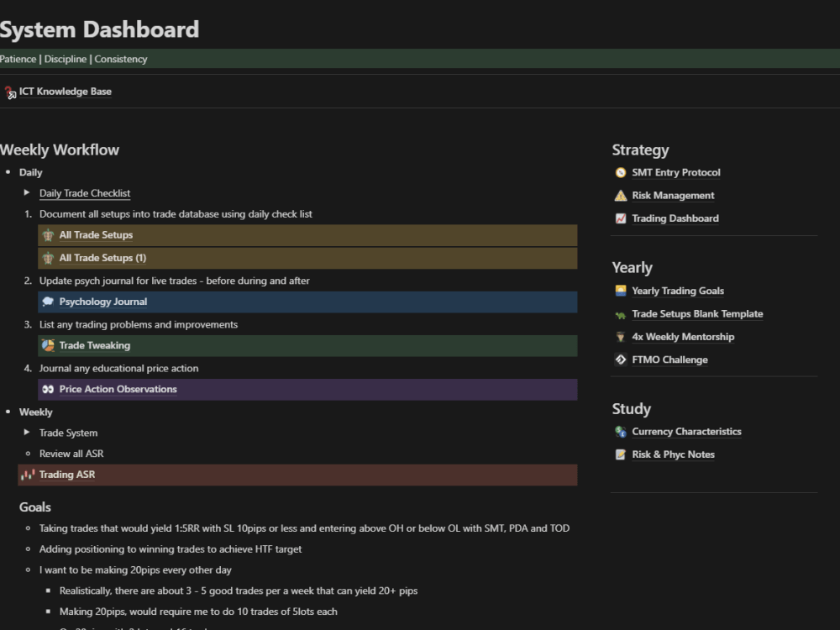
Task: Click the currency exchange icon beside Currency Characteristics
Action: (x=619, y=432)
